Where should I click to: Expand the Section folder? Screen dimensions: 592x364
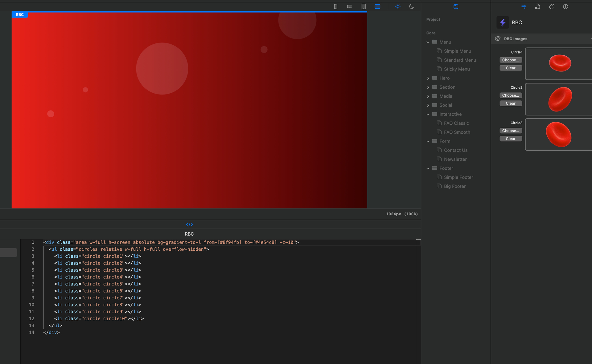428,87
